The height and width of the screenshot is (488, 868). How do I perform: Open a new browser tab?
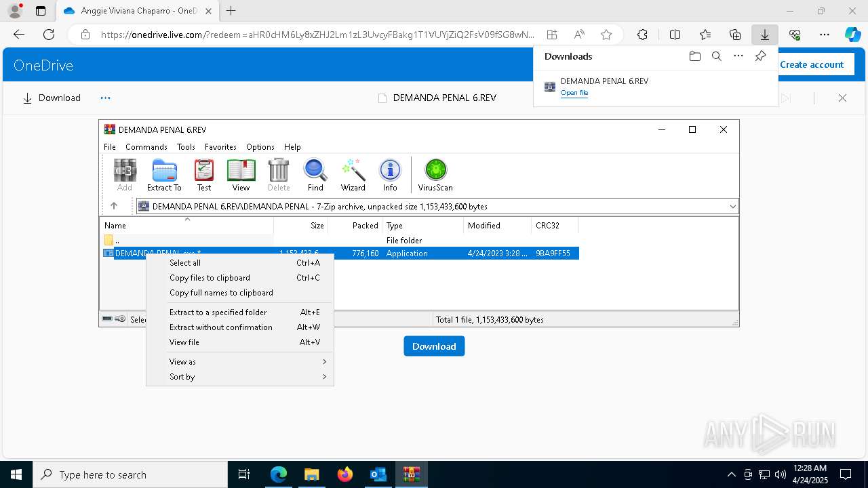click(231, 11)
